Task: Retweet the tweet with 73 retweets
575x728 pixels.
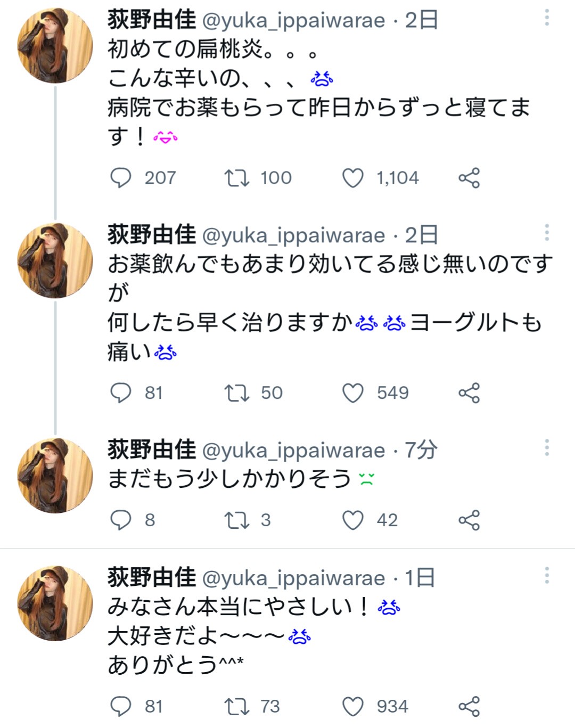Action: point(236,707)
